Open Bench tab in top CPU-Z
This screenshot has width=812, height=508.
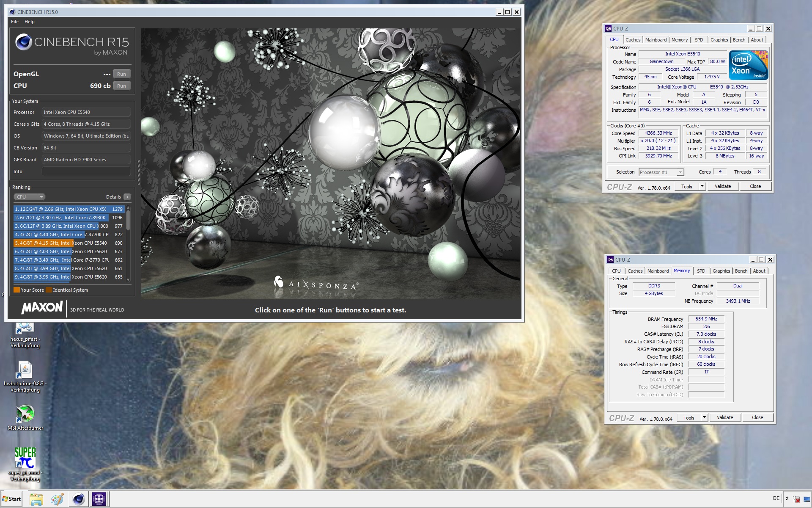(739, 40)
